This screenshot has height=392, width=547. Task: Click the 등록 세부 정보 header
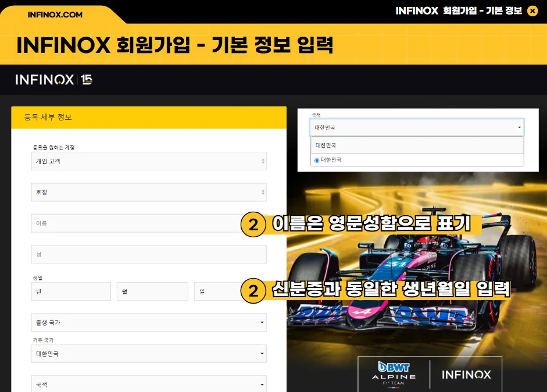click(x=149, y=117)
